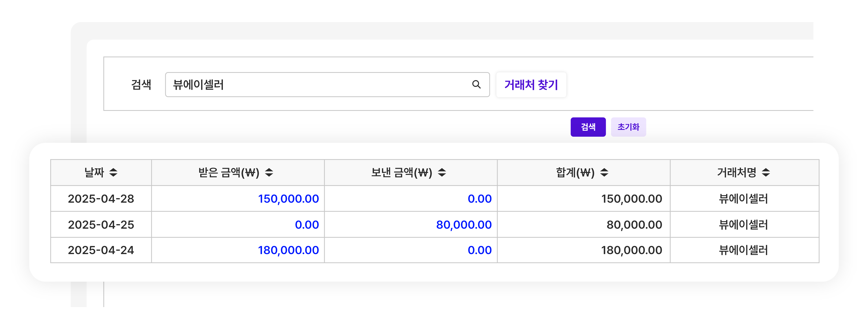Open the 80,000.00 sent amount link
Viewport: 868px width, 311px height.
point(464,225)
